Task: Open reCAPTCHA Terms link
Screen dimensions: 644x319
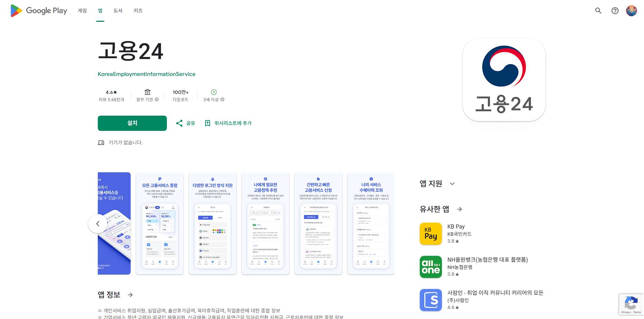Action: click(x=637, y=312)
